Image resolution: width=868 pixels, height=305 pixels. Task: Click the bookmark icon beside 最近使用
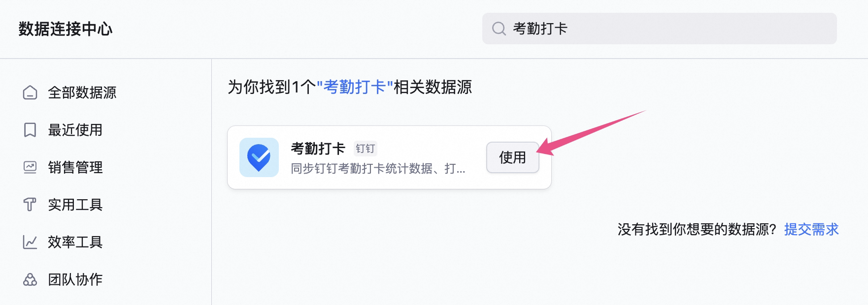point(30,130)
